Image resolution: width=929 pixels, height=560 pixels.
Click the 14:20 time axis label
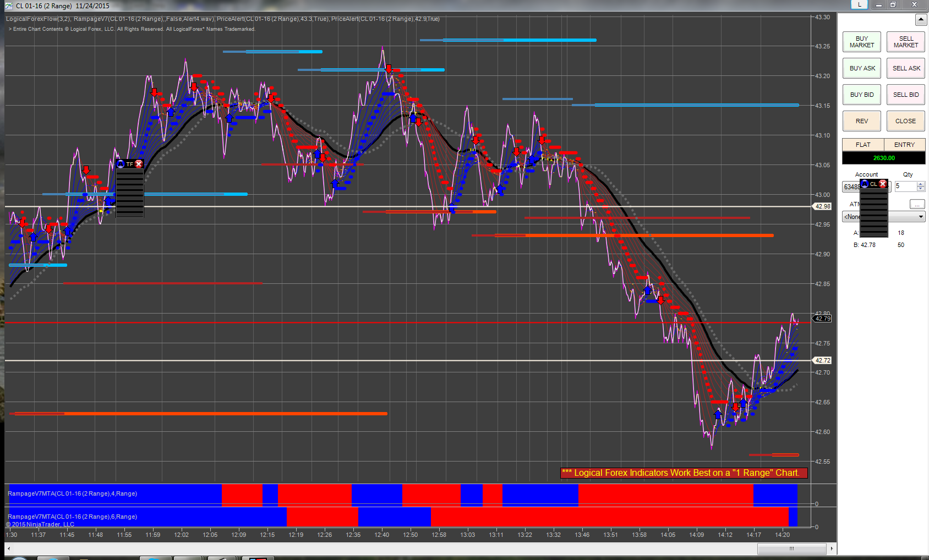point(782,535)
